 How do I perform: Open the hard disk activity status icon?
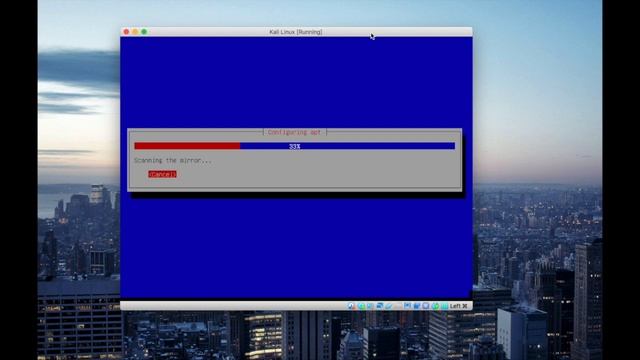click(351, 306)
